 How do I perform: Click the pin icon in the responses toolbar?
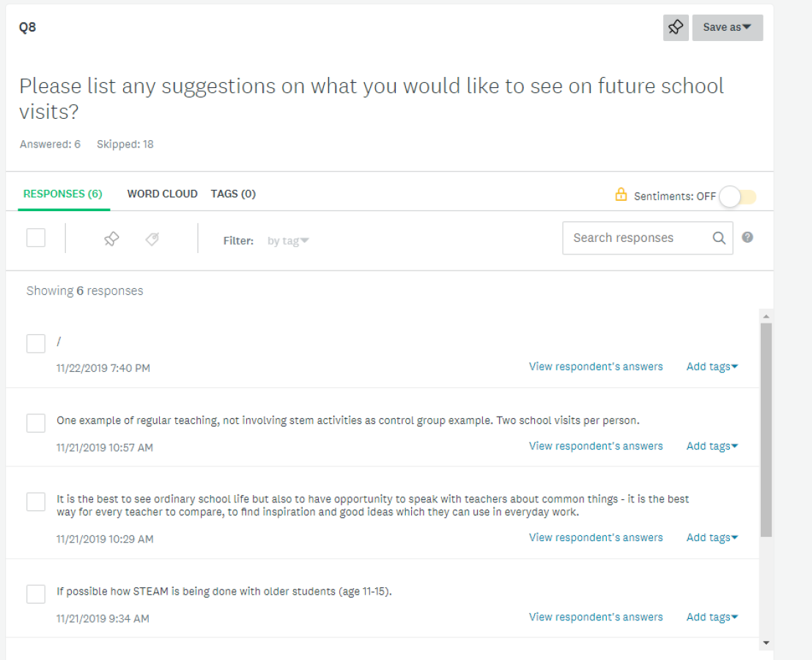click(111, 239)
